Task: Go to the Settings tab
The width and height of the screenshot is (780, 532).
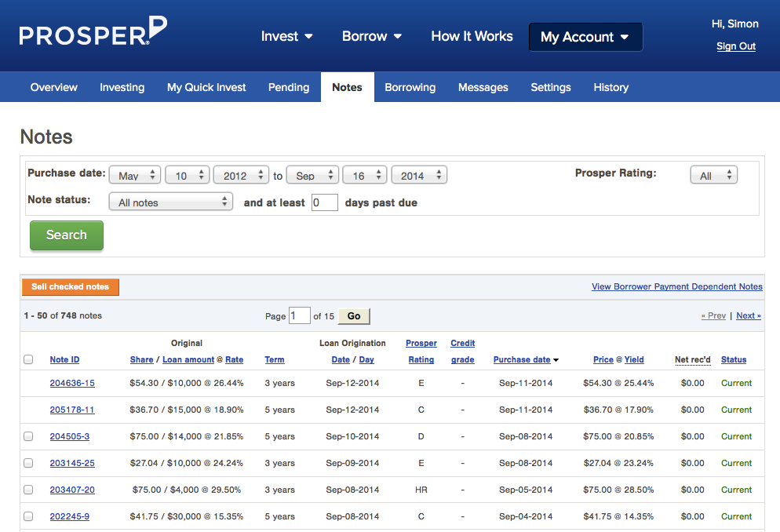Action: coord(551,88)
